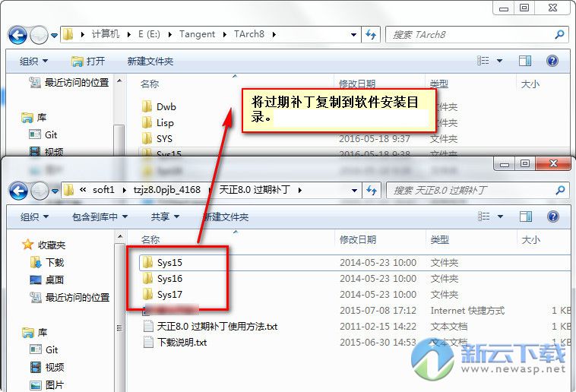576x392 pixels.
Task: Click tzjz8.0pjb_4168 in the address path
Action: click(x=167, y=190)
